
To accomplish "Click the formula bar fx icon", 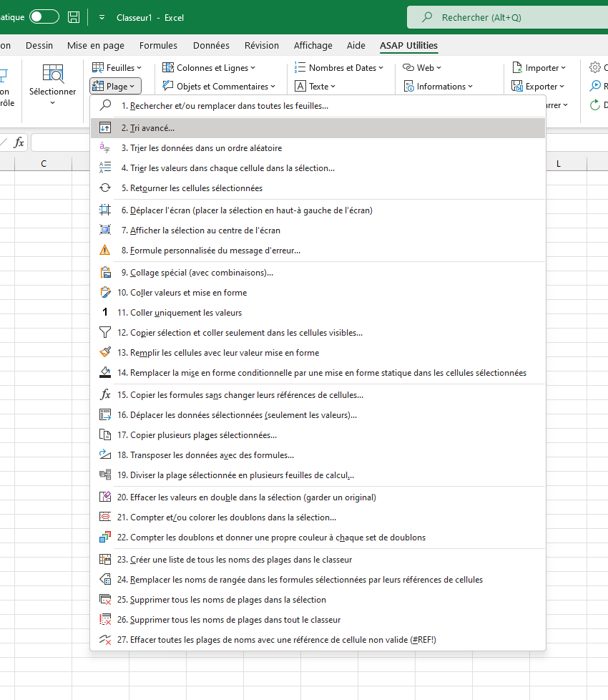I will (x=19, y=143).
